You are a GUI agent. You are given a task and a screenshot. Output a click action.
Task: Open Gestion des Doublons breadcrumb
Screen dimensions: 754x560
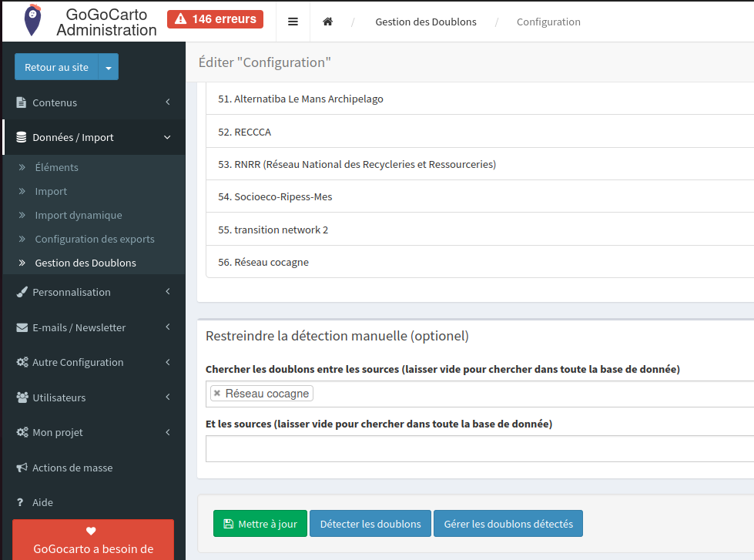click(426, 22)
